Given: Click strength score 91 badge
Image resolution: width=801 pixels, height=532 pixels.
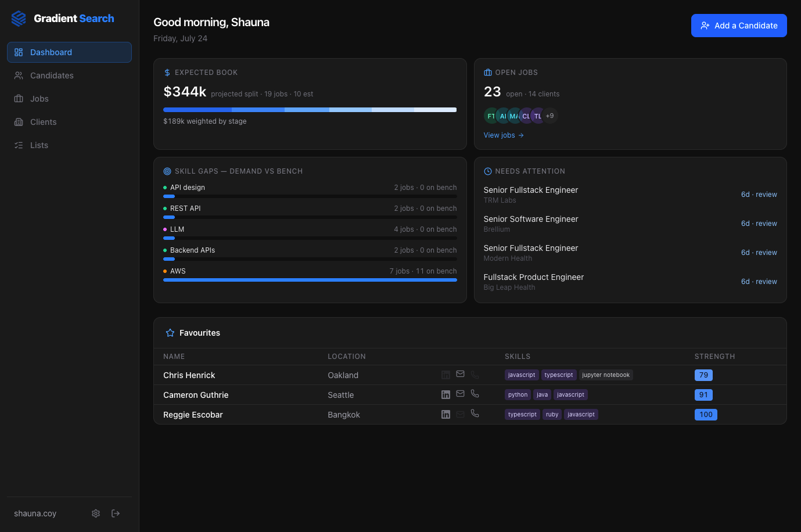Looking at the screenshot, I should click(x=703, y=395).
